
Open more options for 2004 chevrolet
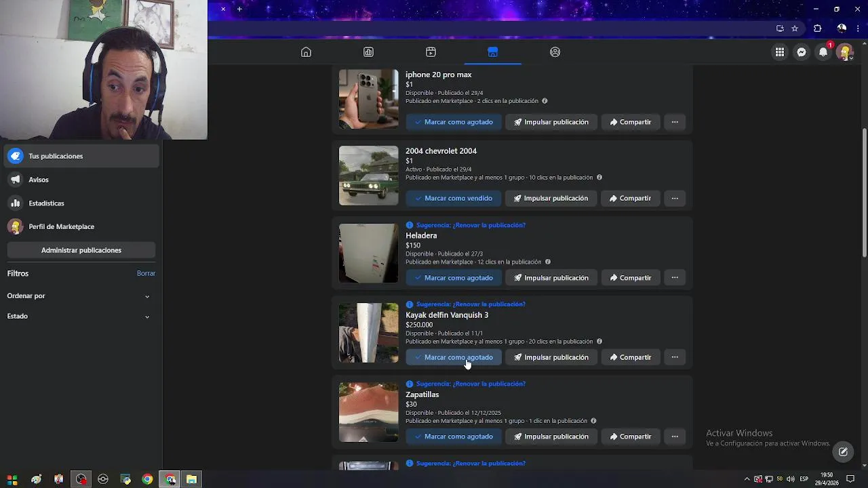675,199
